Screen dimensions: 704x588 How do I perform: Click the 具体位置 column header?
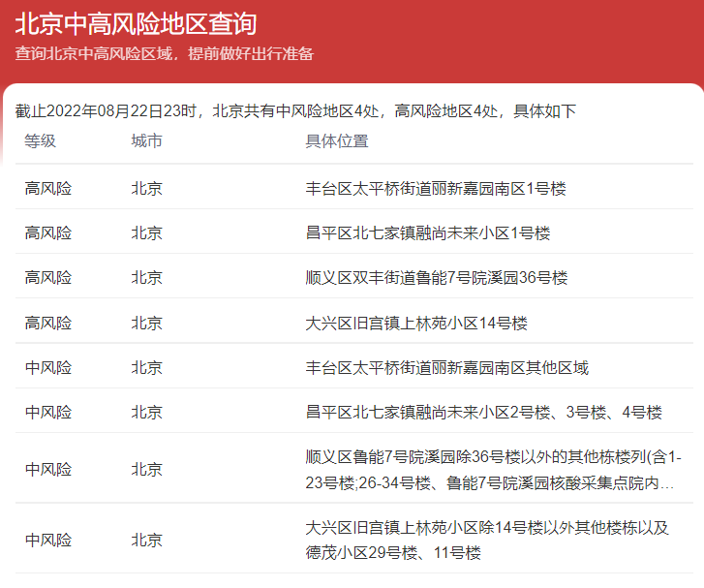[x=337, y=141]
